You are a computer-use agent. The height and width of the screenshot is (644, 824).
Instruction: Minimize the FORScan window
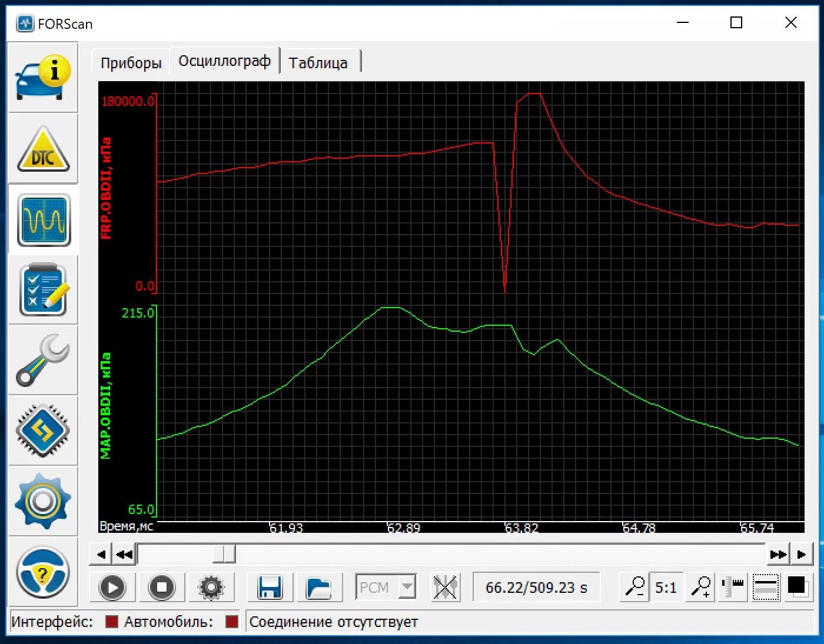tap(683, 22)
